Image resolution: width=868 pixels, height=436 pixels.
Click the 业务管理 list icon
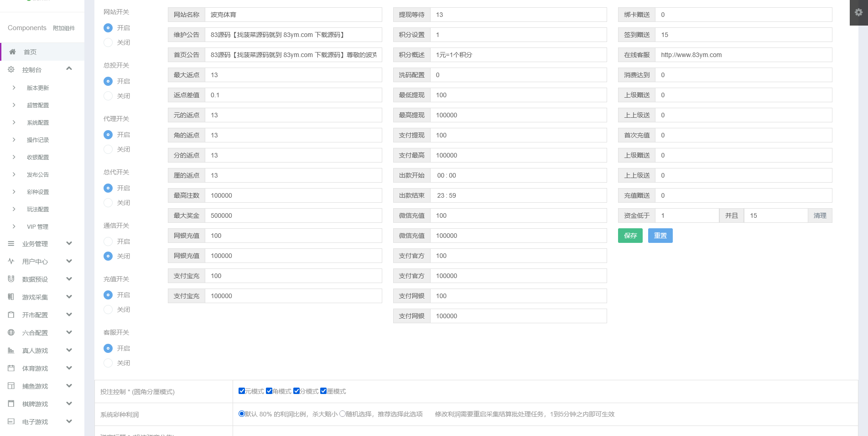point(11,244)
